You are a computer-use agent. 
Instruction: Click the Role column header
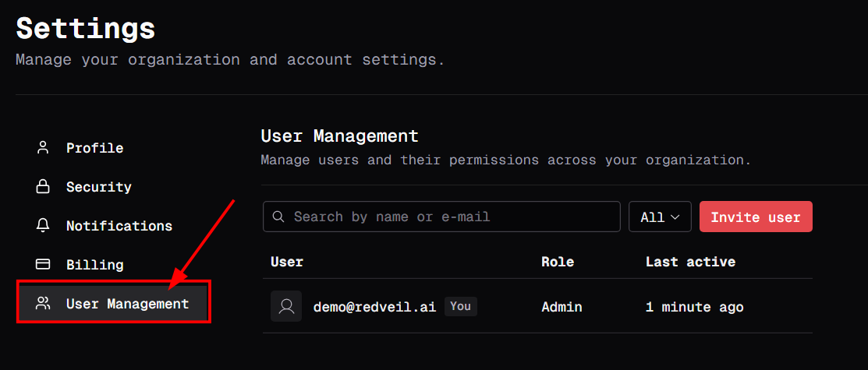(558, 262)
